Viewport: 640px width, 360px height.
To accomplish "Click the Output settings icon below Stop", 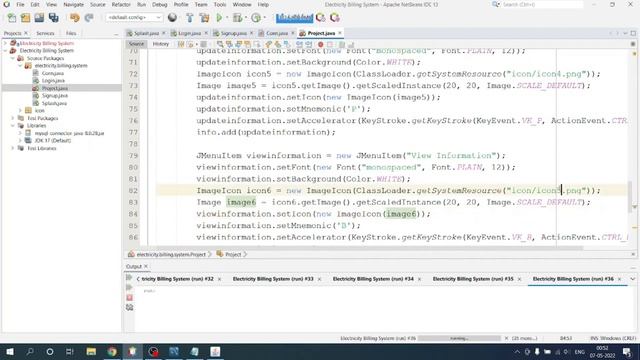I will coord(129,307).
